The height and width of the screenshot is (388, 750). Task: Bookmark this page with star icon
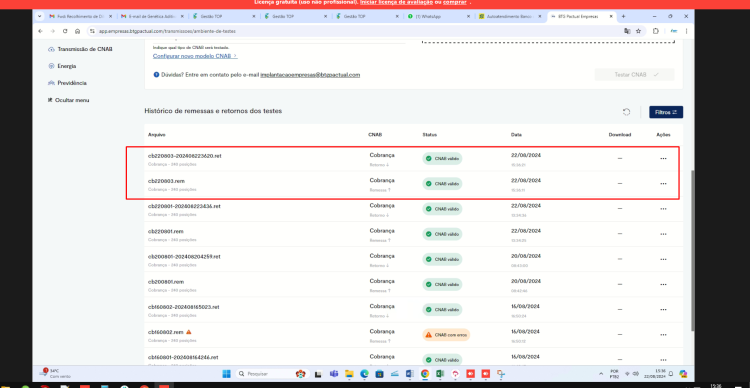(638, 31)
